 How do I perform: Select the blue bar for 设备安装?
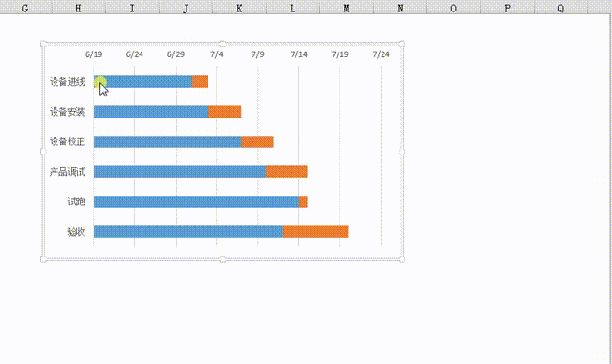click(x=151, y=112)
